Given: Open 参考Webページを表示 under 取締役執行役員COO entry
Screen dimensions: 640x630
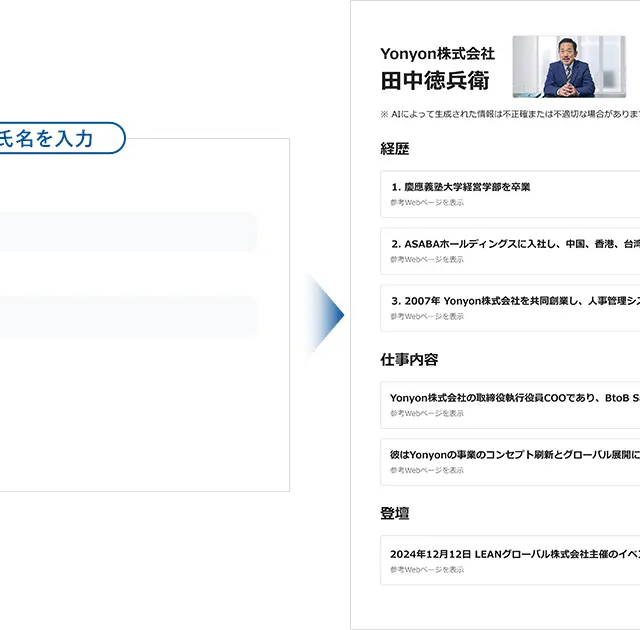Looking at the screenshot, I should [427, 413].
